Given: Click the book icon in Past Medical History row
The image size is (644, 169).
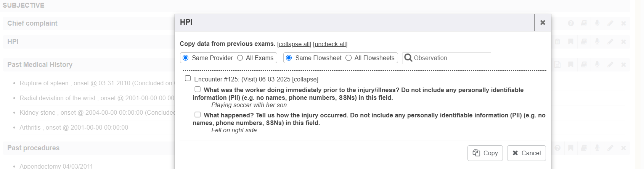Looking at the screenshot, I should (x=584, y=65).
